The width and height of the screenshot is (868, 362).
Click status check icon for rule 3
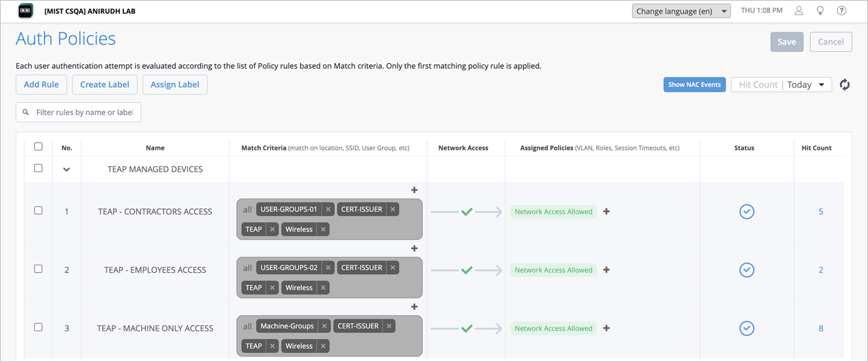point(747,328)
